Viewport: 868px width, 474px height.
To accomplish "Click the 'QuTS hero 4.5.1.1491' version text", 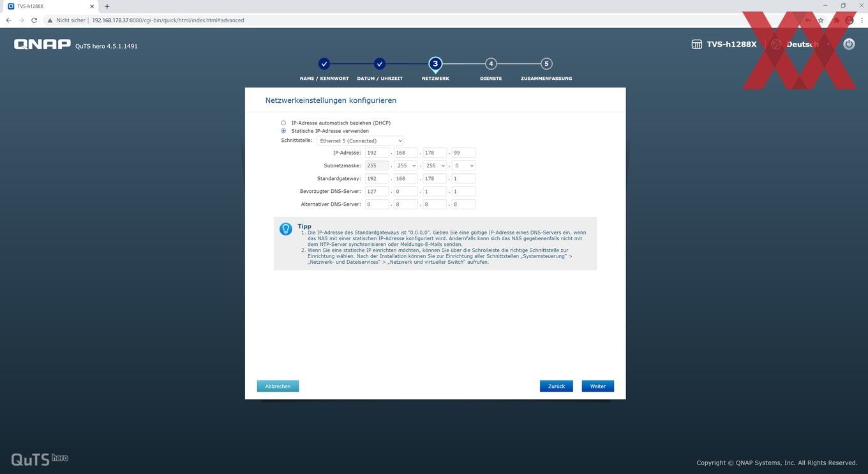I will pyautogui.click(x=106, y=46).
